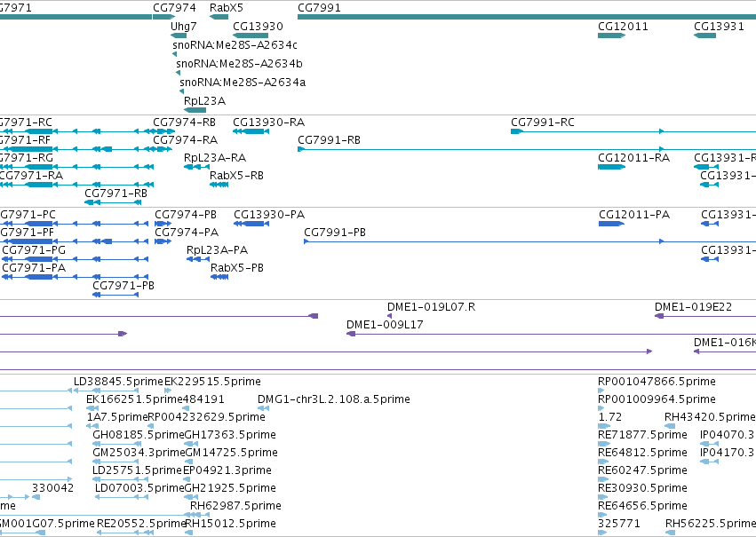
Task: Select EST EK229515.5prime
Action: pos(212,382)
